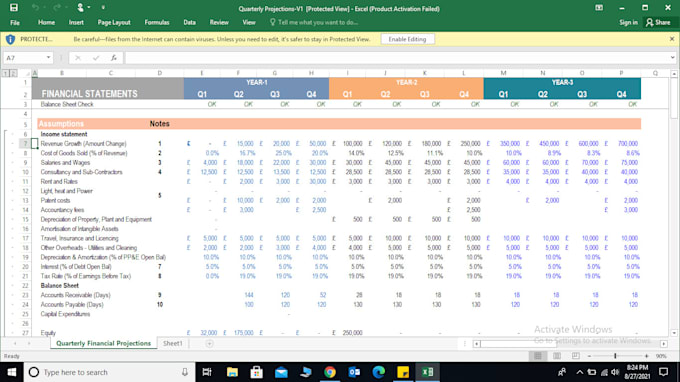
Task: Switch to Page Break Preview button
Action: coord(575,356)
